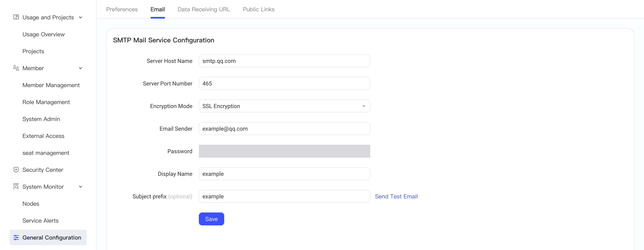Open Service Alerts page
This screenshot has height=250, width=644.
pyautogui.click(x=40, y=220)
